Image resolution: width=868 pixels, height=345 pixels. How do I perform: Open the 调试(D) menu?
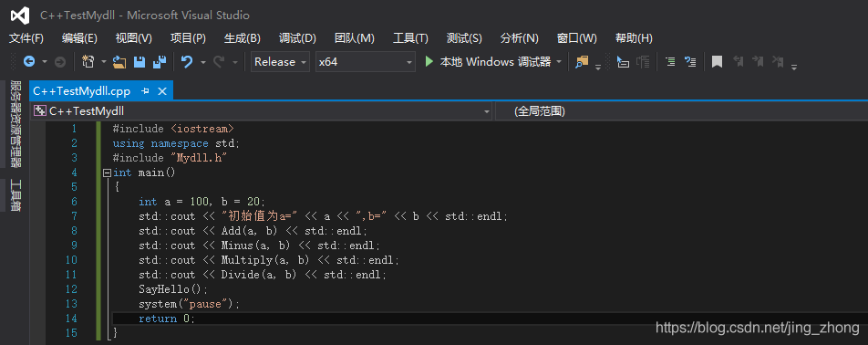click(x=297, y=38)
